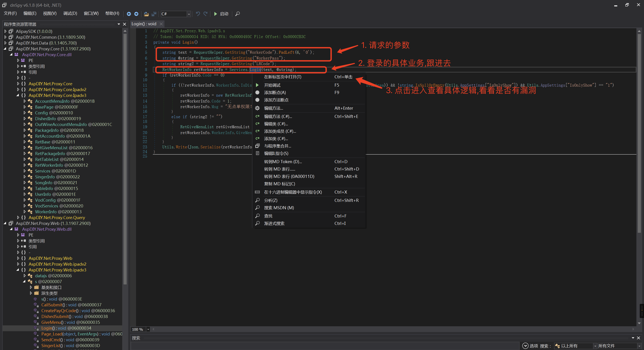Click the save all icon in toolbar
Viewport: 644px width, 350px height.
click(154, 14)
